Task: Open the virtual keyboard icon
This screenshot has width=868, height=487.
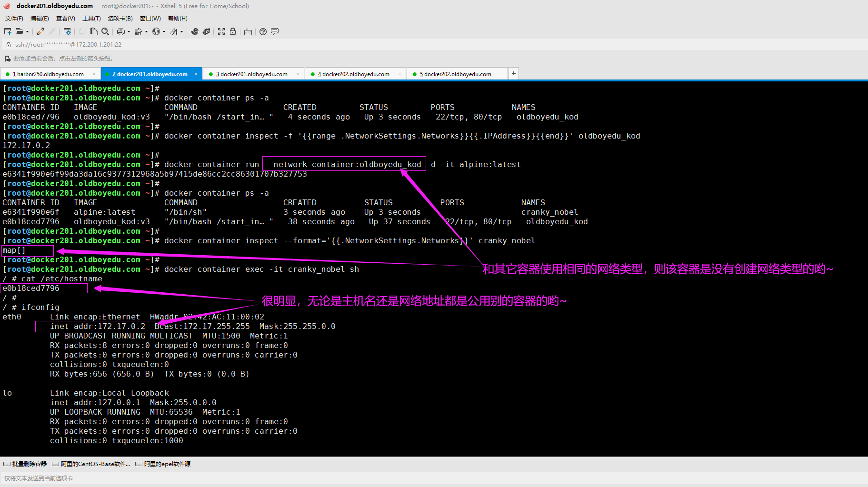Action: click(x=248, y=32)
